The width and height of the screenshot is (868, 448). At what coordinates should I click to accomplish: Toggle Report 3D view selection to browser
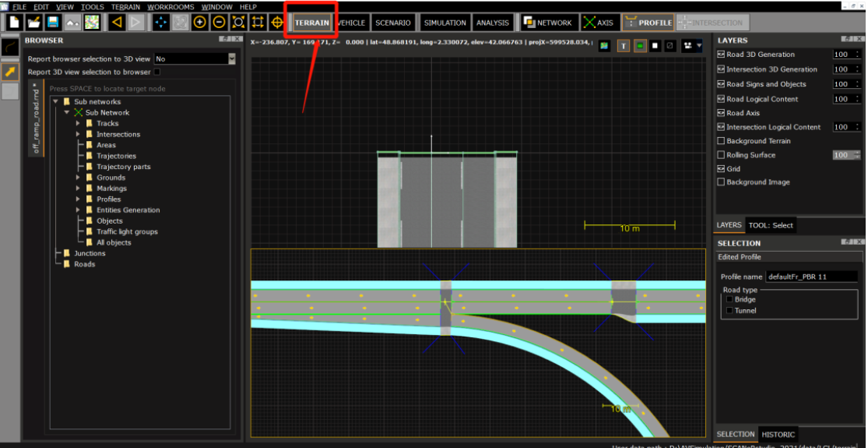(x=157, y=72)
